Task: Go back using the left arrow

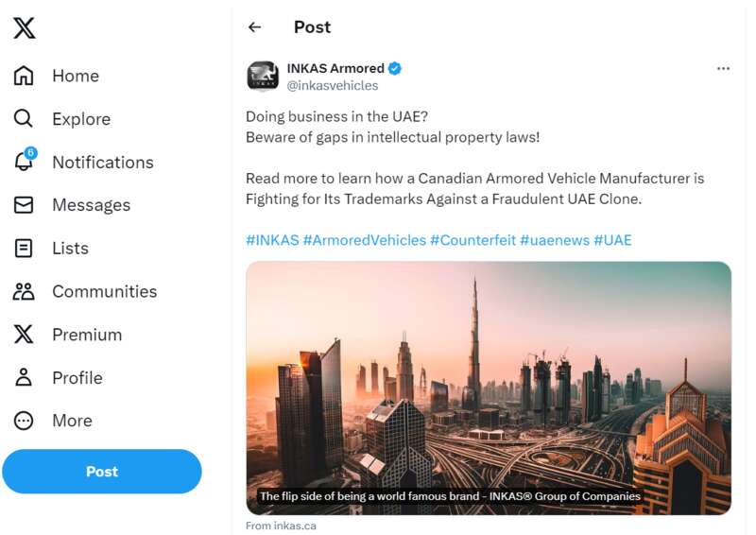Action: (x=254, y=27)
